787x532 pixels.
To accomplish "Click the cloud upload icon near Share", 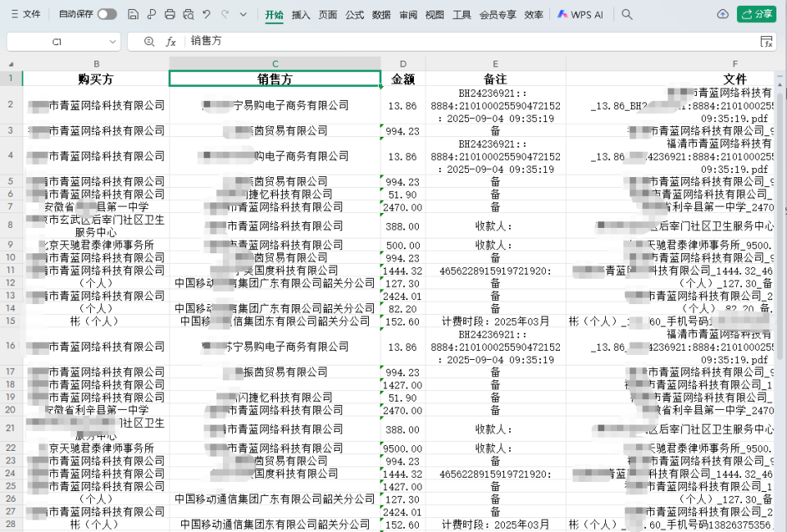I will tap(722, 14).
